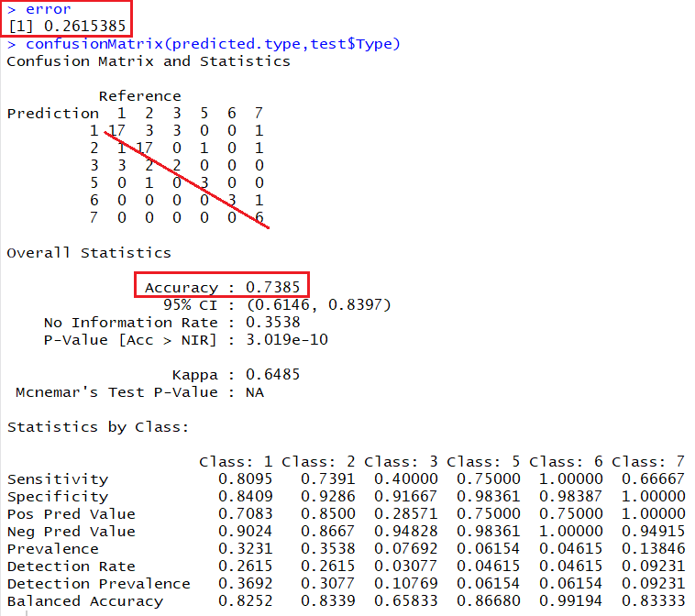Click Balanced Accuracy value 0.86680
Viewport: 695px width, 616px height.
tap(489, 601)
